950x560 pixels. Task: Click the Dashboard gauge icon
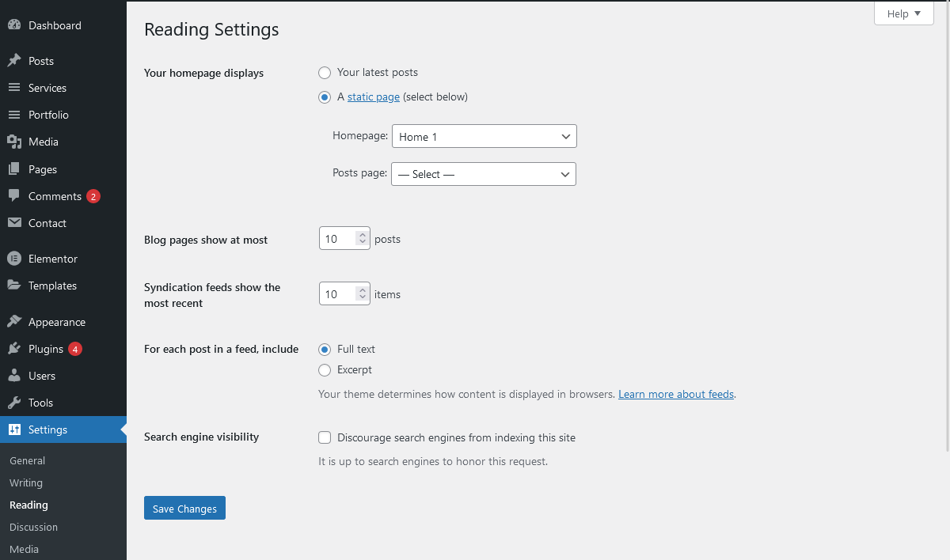coord(14,25)
